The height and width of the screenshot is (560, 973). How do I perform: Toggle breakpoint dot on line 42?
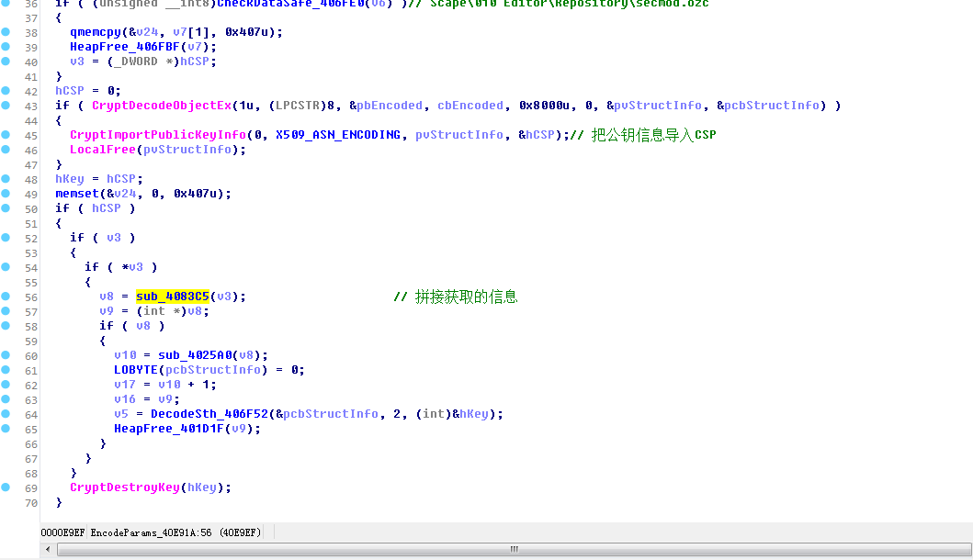point(6,91)
